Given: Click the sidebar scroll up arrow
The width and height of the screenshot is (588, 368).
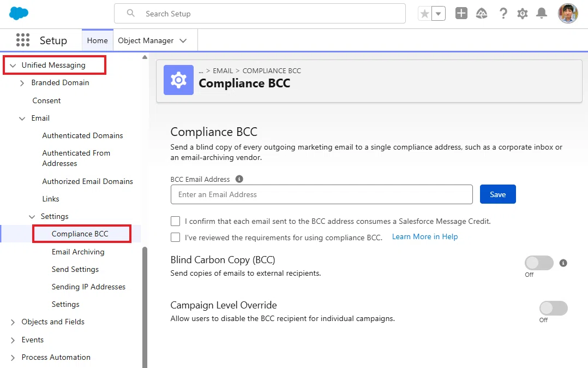Looking at the screenshot, I should click(x=145, y=57).
